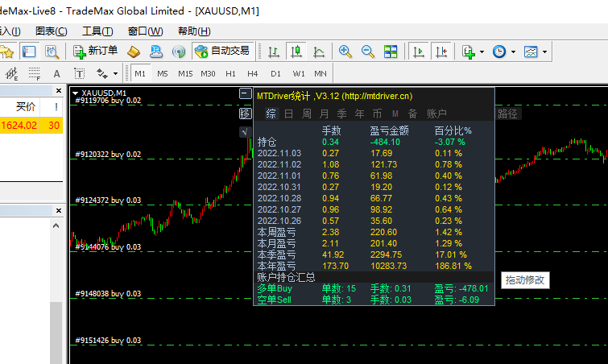Toggle the chart shift icon

coord(440,52)
